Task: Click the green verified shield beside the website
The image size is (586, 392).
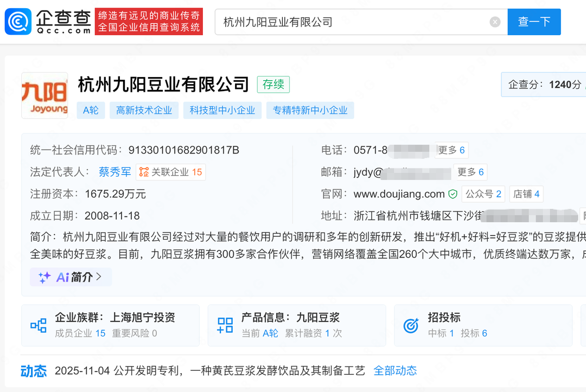Action: tap(453, 194)
